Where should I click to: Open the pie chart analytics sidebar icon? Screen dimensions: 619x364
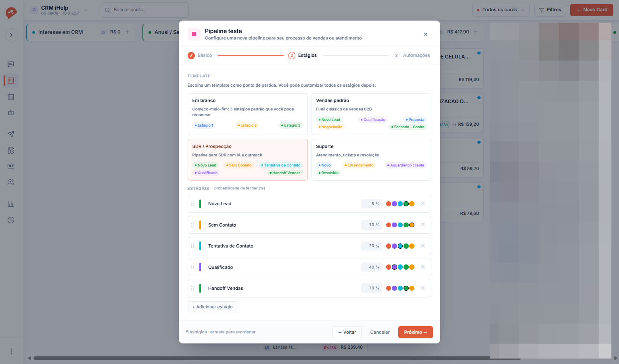pos(11,220)
